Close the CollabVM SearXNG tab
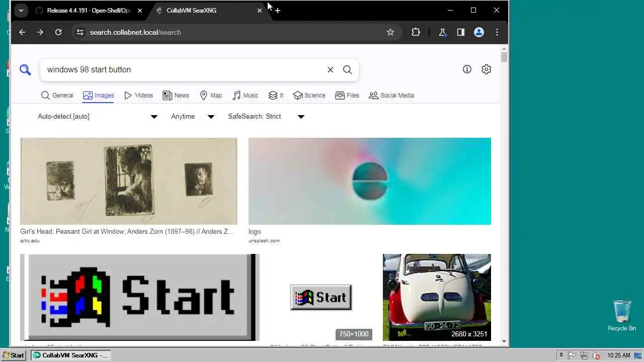The width and height of the screenshot is (644, 362). [260, 10]
